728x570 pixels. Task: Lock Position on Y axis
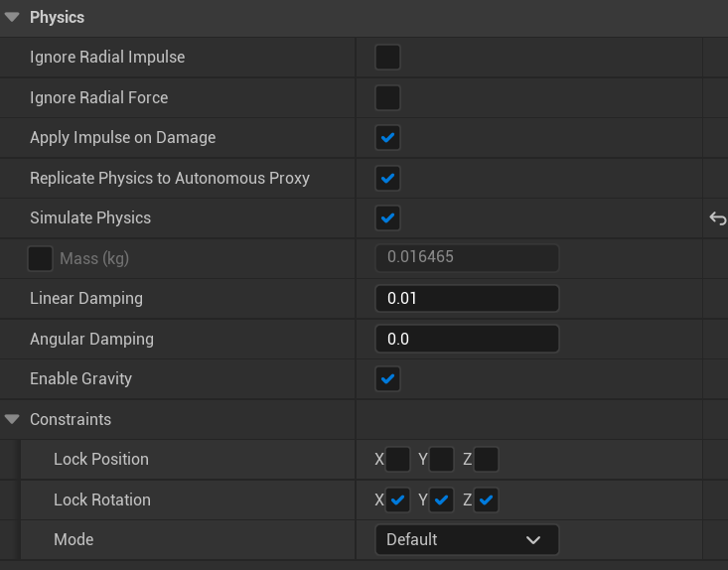442,460
